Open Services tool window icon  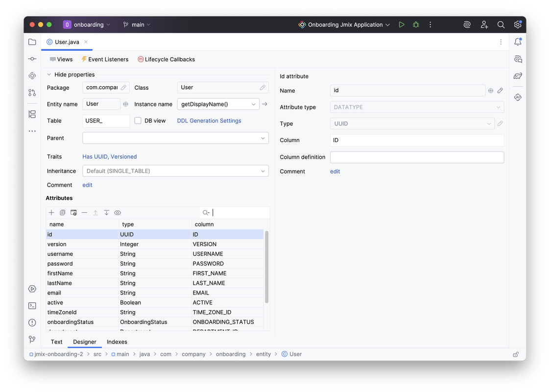pos(32,289)
